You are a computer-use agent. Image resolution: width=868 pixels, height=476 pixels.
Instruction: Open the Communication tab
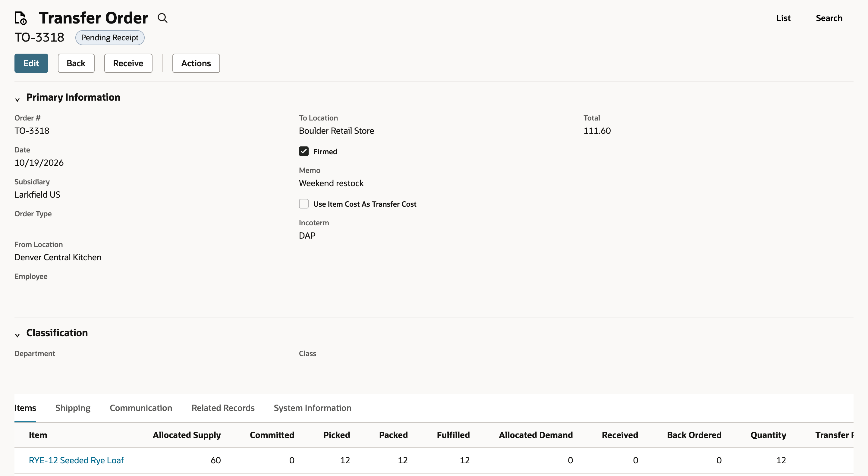coord(141,408)
